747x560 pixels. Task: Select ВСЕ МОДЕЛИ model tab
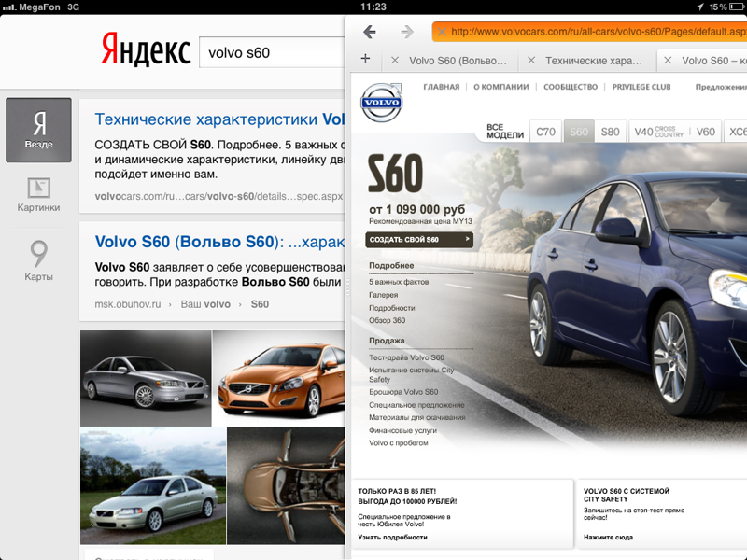coord(505,131)
